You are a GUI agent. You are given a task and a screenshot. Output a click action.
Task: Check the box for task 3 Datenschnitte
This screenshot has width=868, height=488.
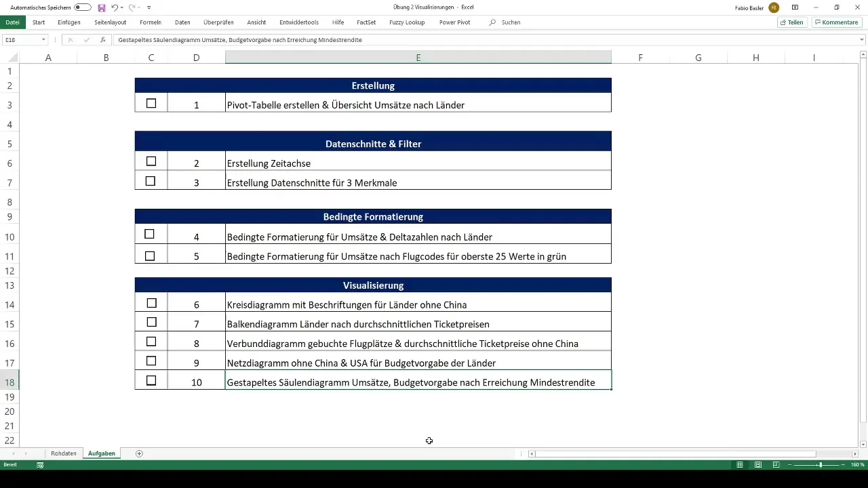coord(151,181)
